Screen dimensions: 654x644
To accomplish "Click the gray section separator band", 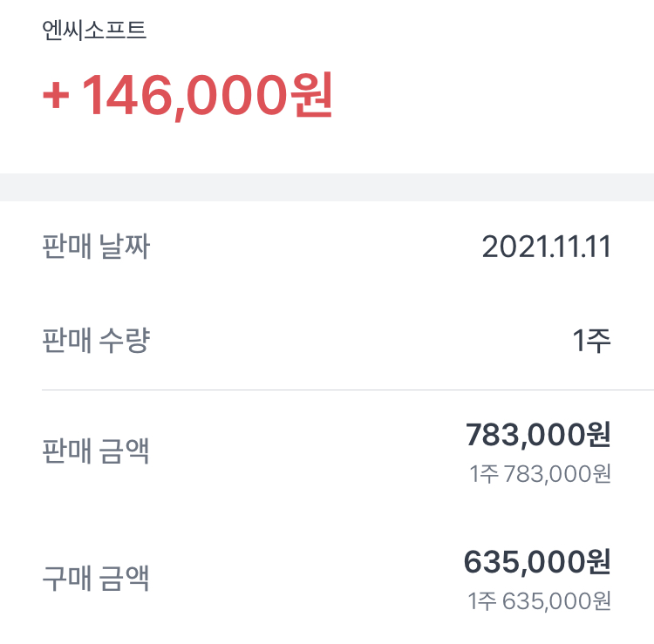I will click(327, 187).
